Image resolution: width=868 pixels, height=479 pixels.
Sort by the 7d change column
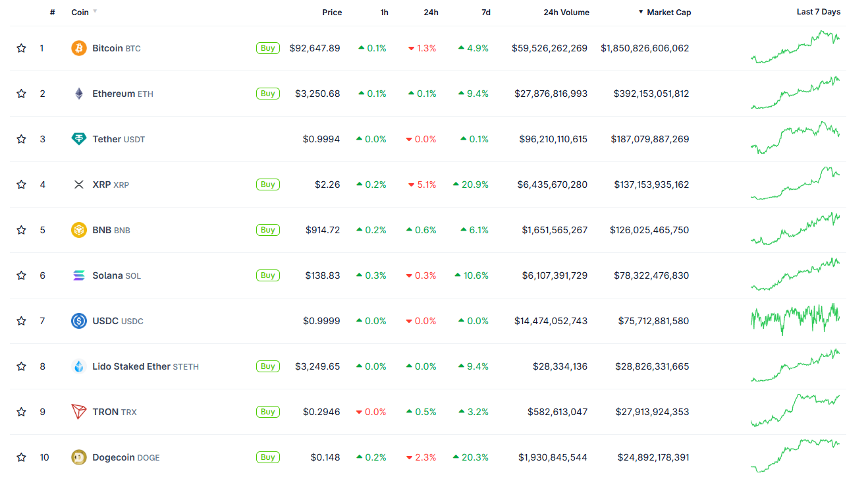(485, 13)
